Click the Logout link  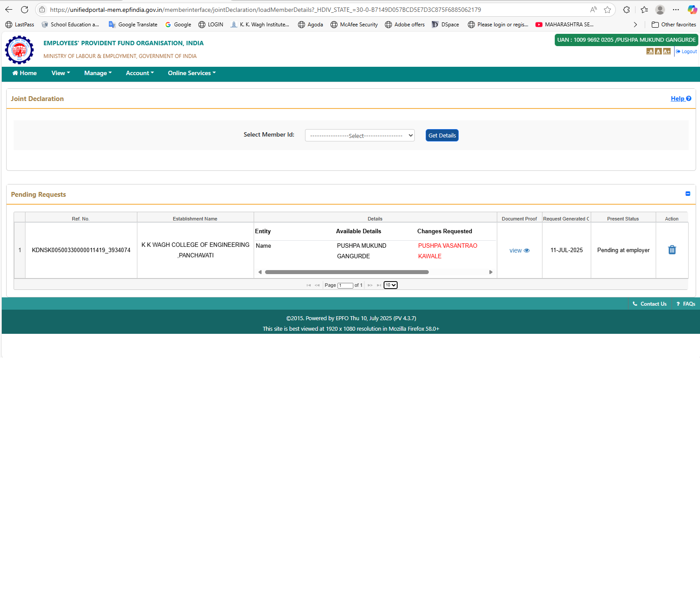[x=687, y=51]
